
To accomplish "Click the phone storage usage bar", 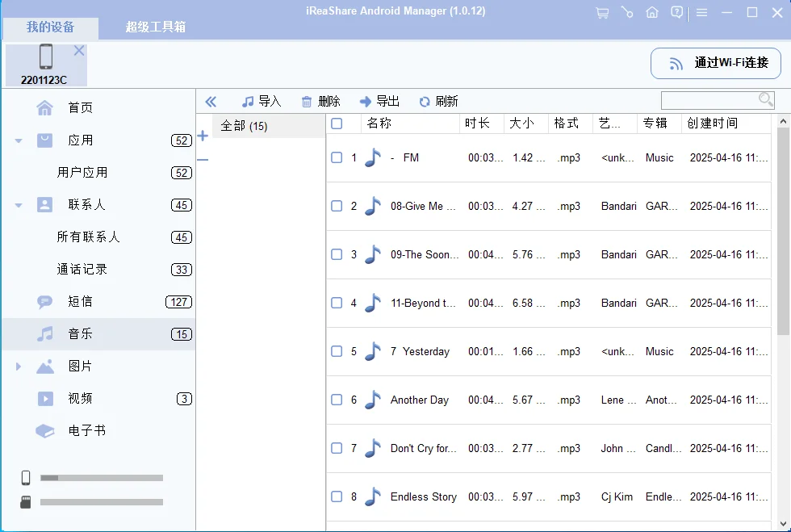I will [x=102, y=477].
